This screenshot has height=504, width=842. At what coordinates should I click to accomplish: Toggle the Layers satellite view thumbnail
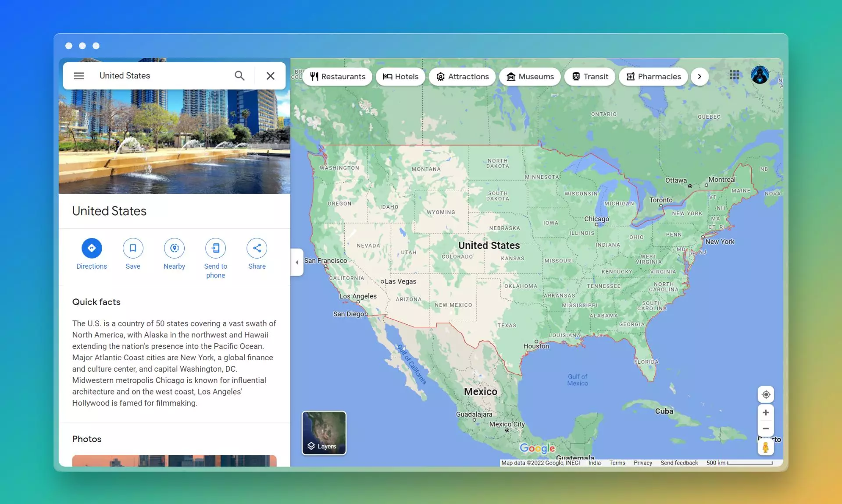pyautogui.click(x=324, y=433)
